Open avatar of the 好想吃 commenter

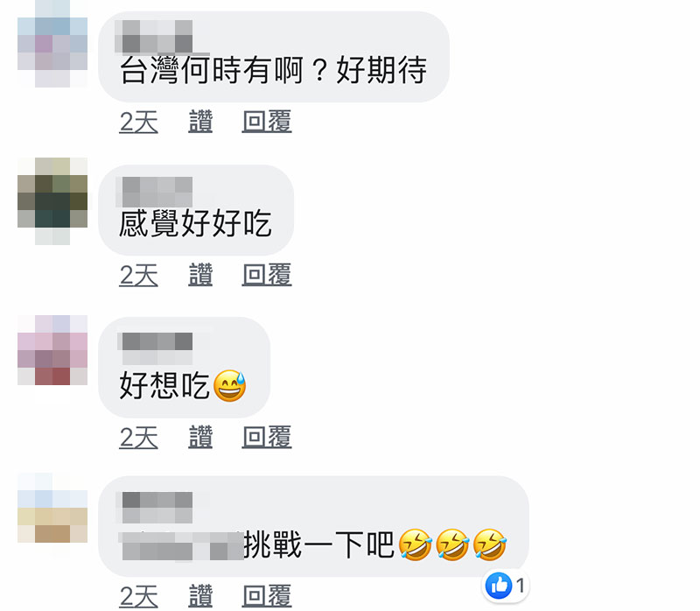point(52,350)
